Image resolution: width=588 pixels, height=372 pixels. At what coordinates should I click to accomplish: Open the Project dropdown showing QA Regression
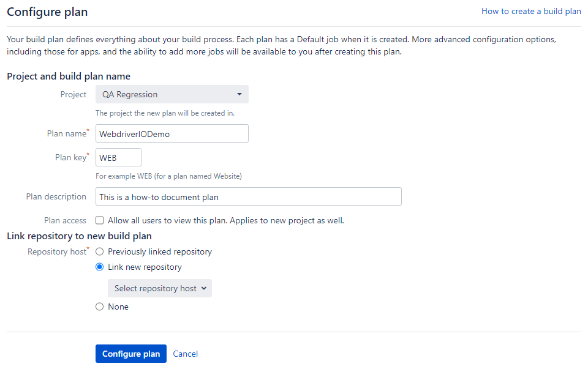[171, 95]
